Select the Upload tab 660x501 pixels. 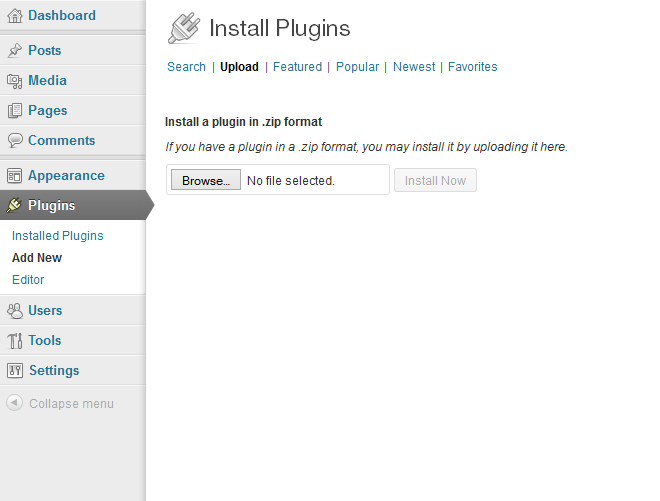[x=239, y=67]
